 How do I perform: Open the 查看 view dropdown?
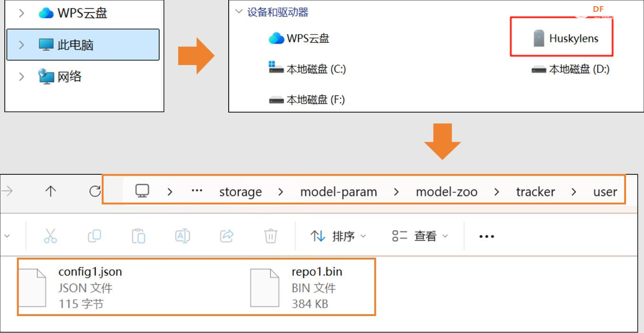(x=420, y=236)
